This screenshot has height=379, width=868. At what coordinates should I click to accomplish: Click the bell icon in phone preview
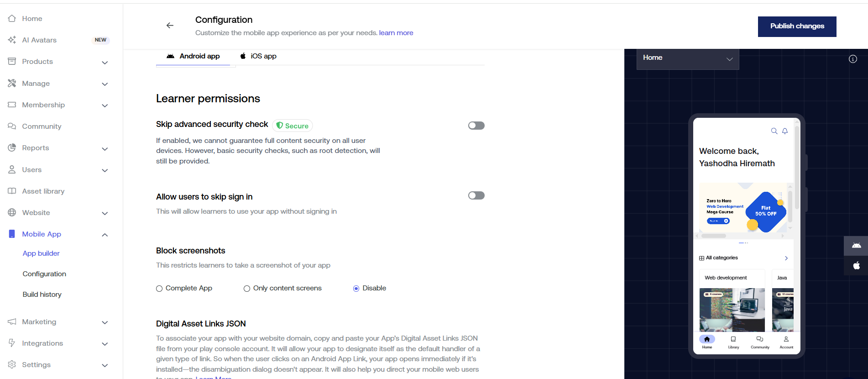tap(785, 131)
